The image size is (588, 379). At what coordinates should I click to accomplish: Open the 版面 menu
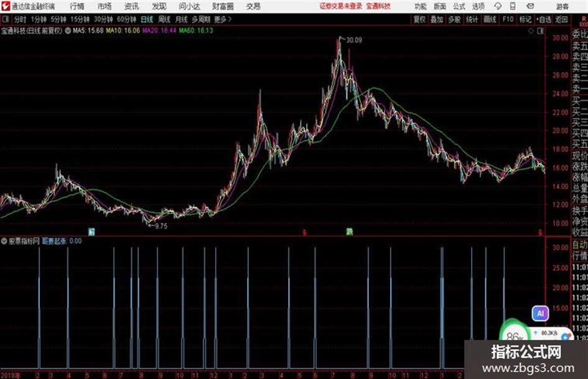tap(440, 6)
